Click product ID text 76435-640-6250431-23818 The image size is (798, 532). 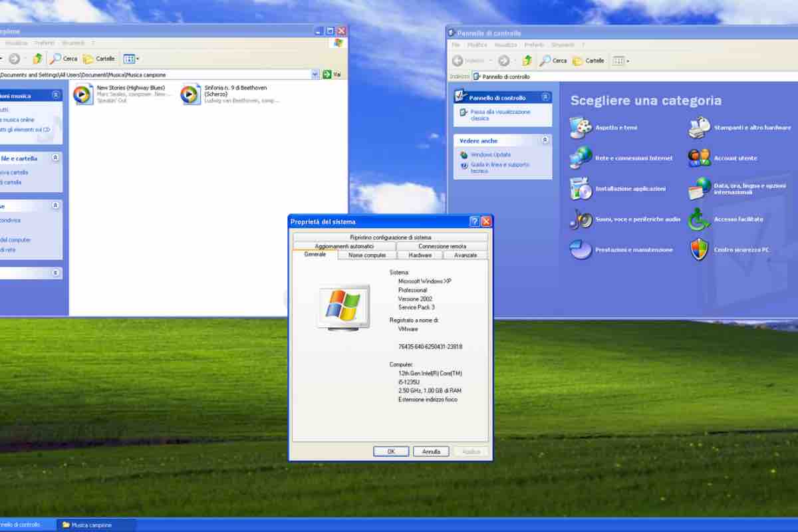(x=430, y=346)
